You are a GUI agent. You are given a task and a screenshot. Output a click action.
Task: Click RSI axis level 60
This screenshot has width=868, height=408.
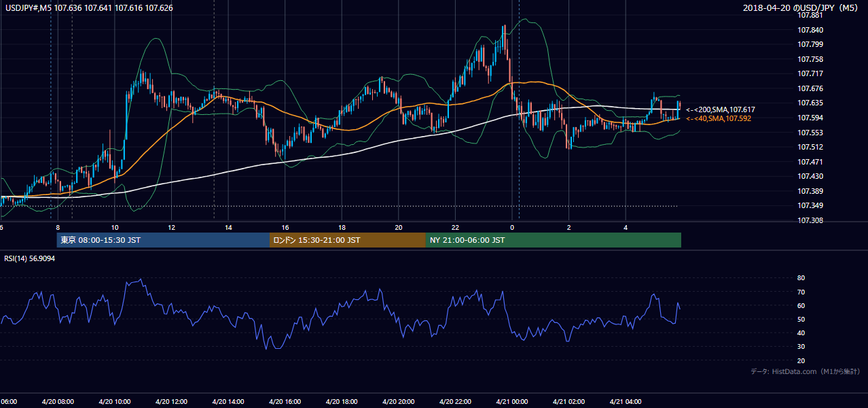pos(801,305)
